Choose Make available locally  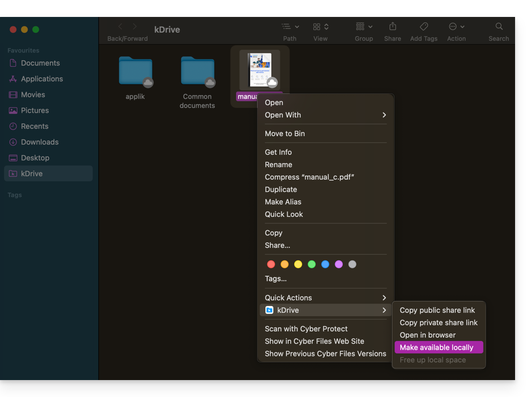(x=437, y=347)
